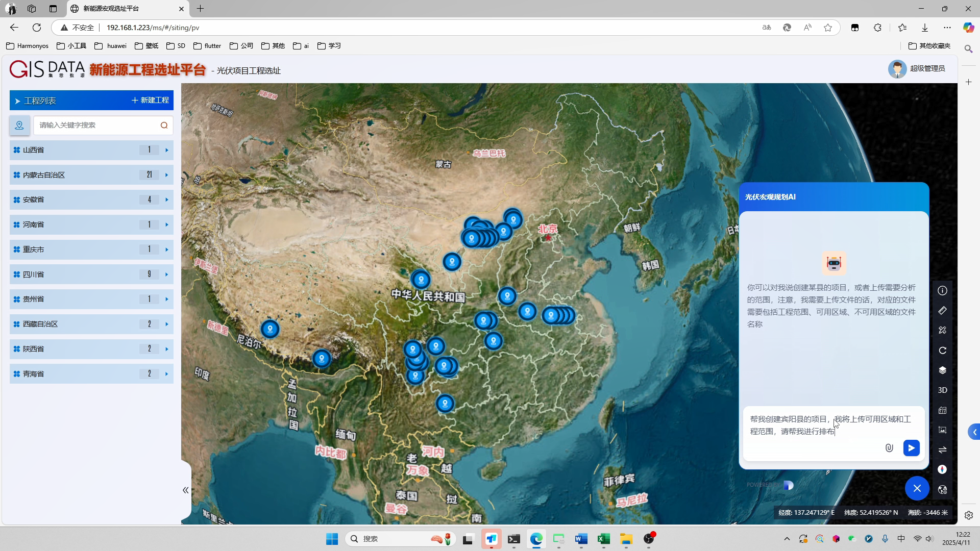Focus the keyword search input
Screen dimensions: 980x551
tap(97, 126)
